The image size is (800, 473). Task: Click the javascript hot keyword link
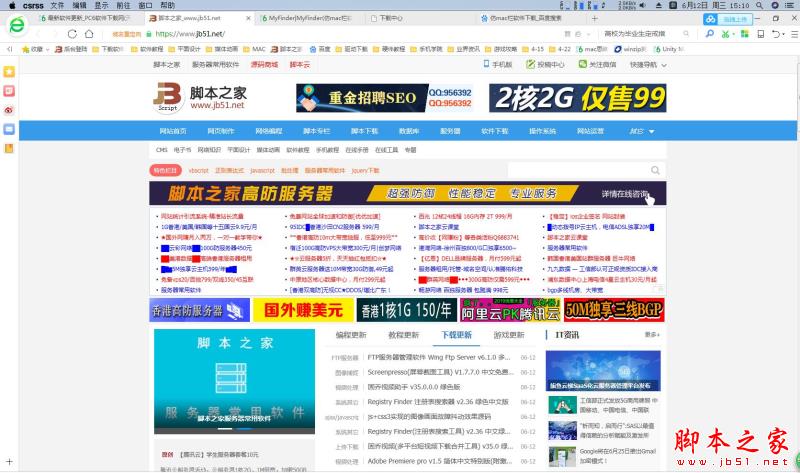click(x=262, y=170)
